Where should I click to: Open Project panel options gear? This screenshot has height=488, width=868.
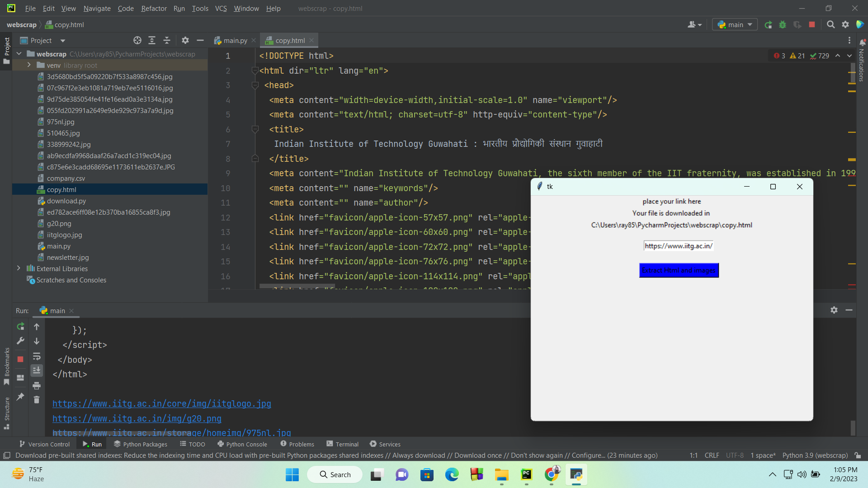(x=185, y=40)
